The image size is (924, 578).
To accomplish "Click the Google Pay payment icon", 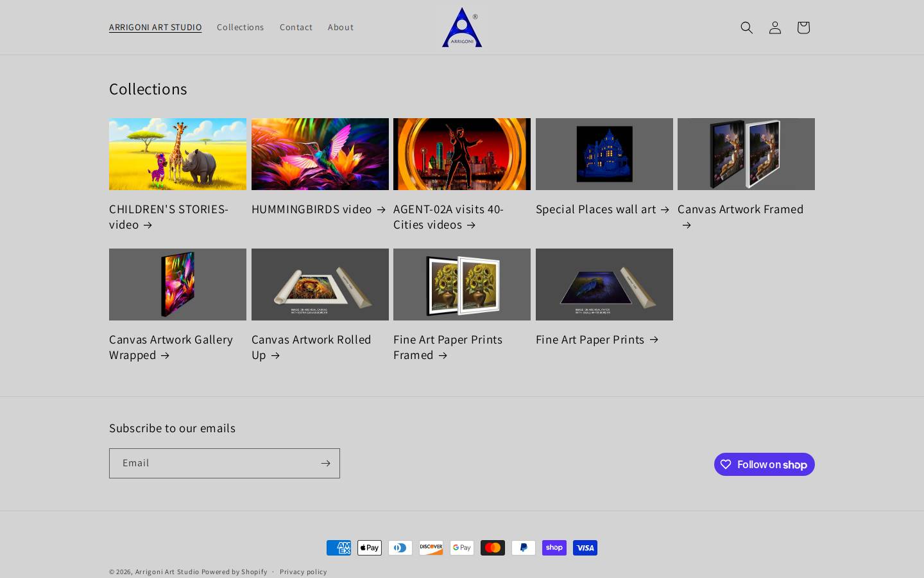I will click(x=462, y=548).
